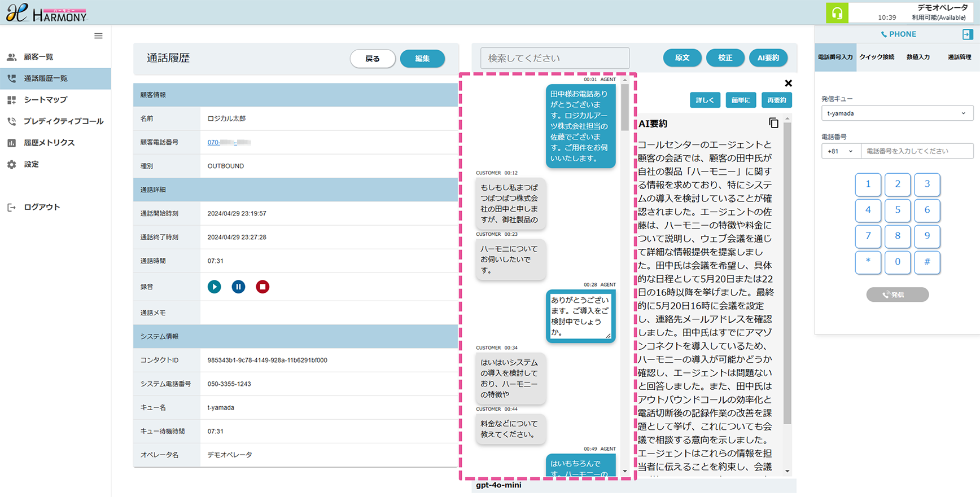Open シートマップ from the sidebar
Image resolution: width=980 pixels, height=497 pixels.
point(45,100)
